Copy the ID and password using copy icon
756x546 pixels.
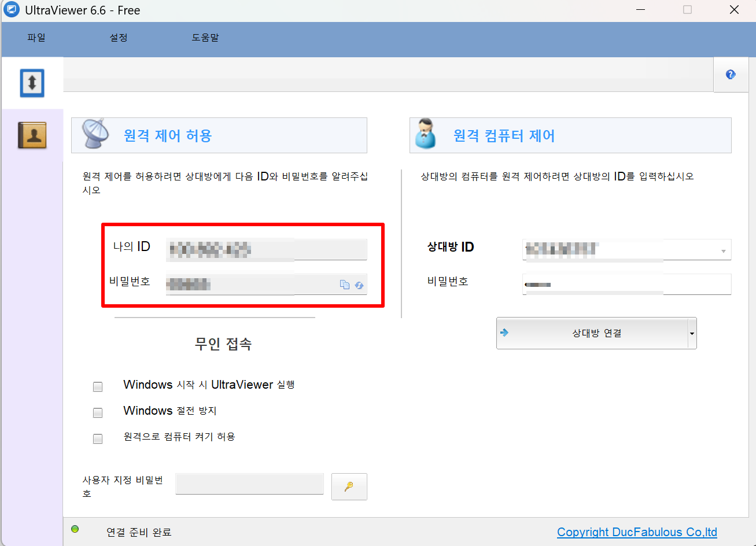(345, 285)
